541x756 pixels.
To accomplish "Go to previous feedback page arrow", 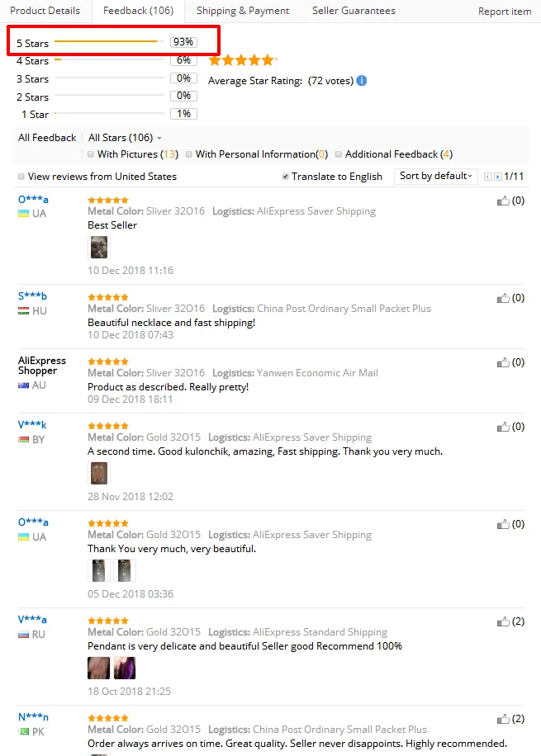I will tap(487, 177).
